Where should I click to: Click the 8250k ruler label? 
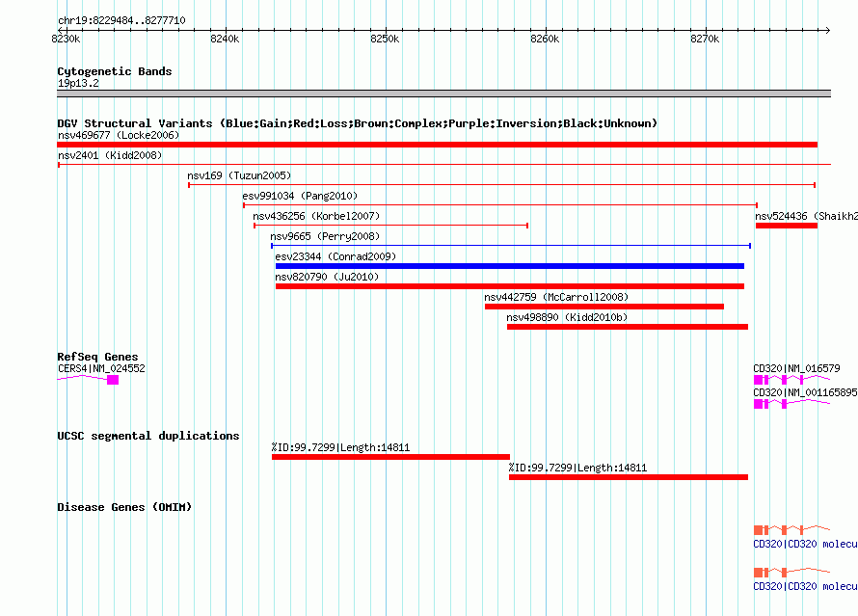[385, 39]
